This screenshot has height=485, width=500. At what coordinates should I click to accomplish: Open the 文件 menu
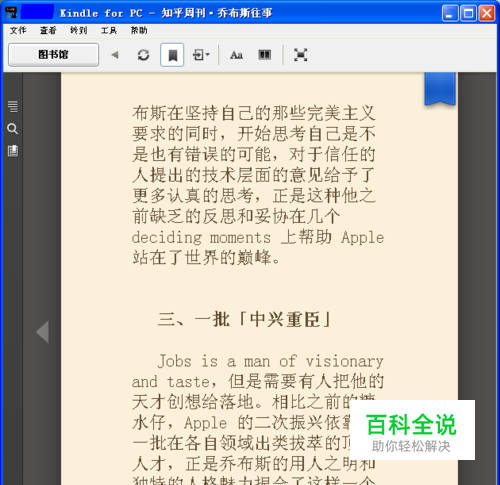click(18, 31)
